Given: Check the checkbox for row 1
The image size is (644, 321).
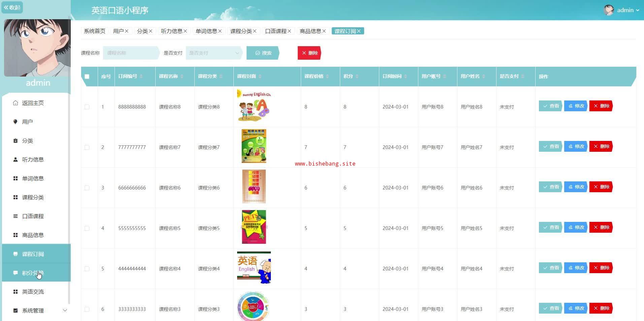Looking at the screenshot, I should click(87, 107).
